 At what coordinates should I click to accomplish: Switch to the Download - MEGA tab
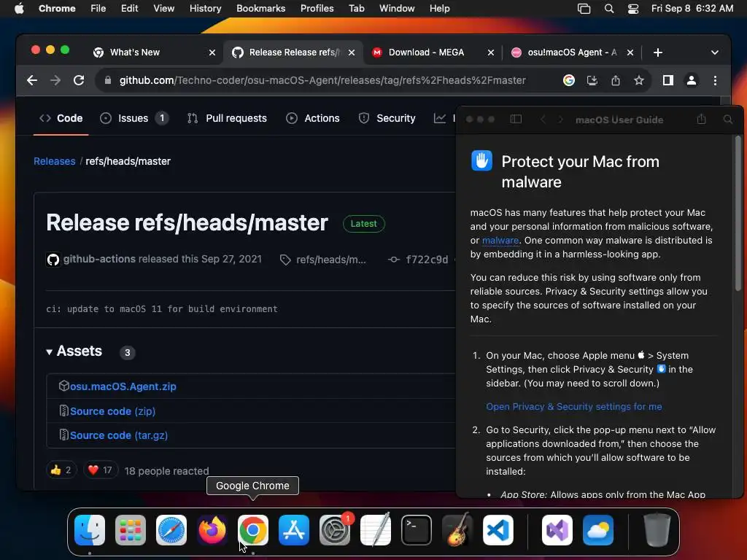[x=426, y=52]
